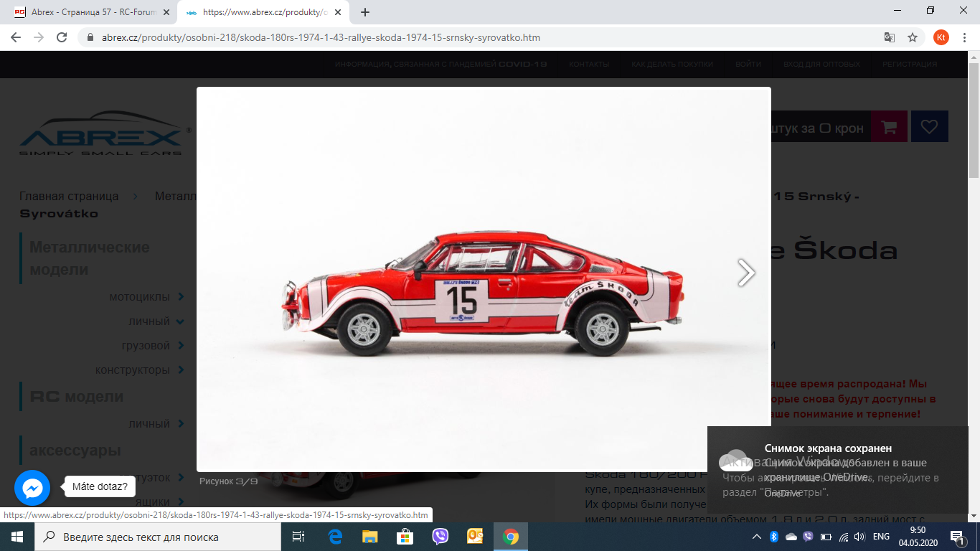Go forward with the browser forward arrow

(39, 37)
